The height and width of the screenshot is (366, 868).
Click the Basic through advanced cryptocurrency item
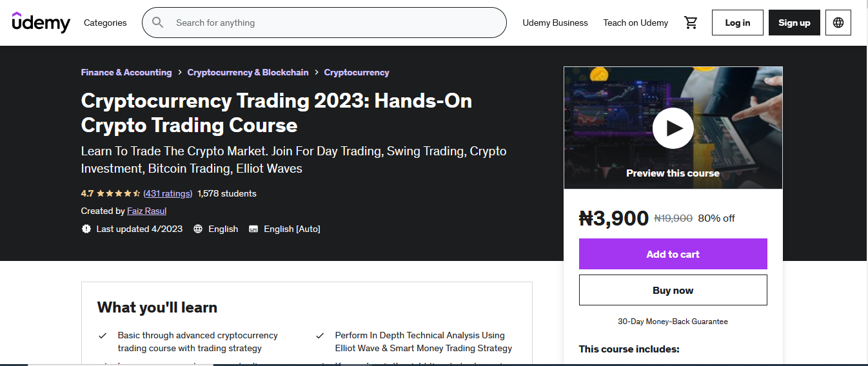pyautogui.click(x=198, y=342)
